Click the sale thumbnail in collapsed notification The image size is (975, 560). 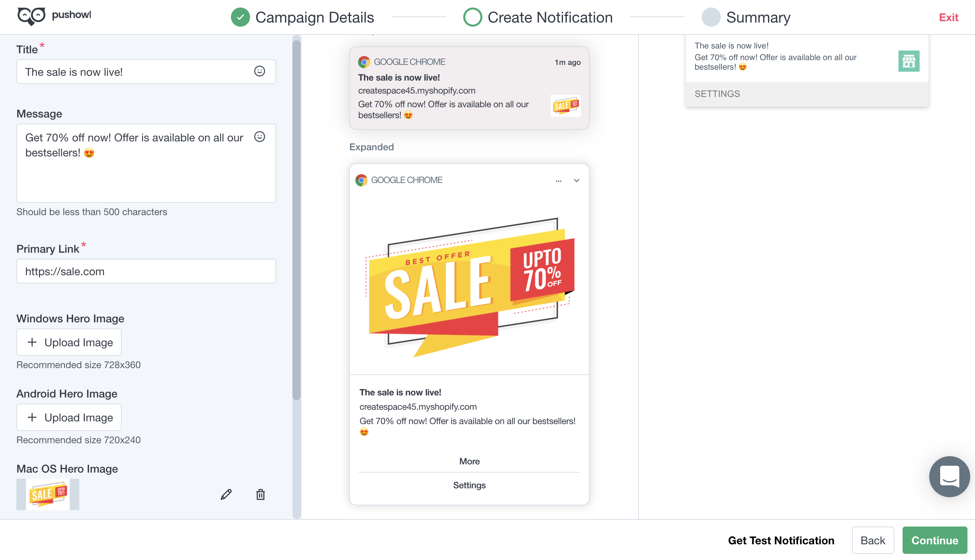click(x=565, y=106)
